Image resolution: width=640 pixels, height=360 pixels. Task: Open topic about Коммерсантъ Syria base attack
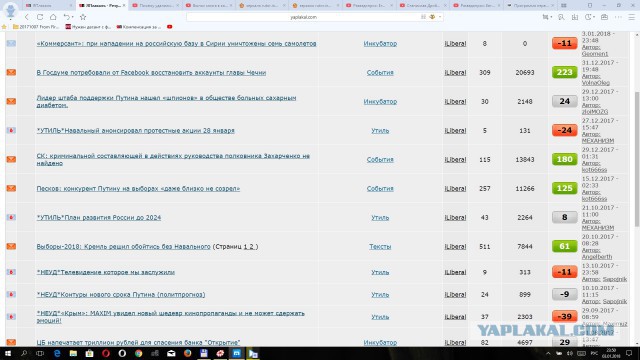(176, 43)
